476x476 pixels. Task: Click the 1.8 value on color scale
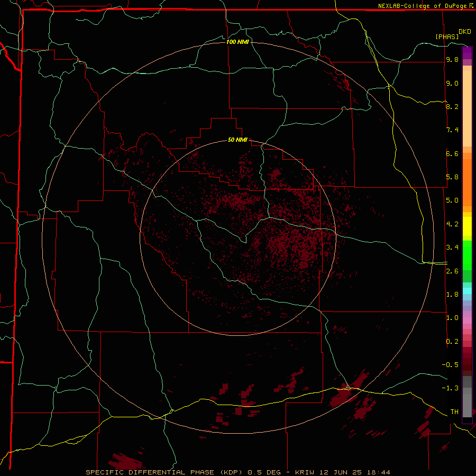pyautogui.click(x=452, y=295)
